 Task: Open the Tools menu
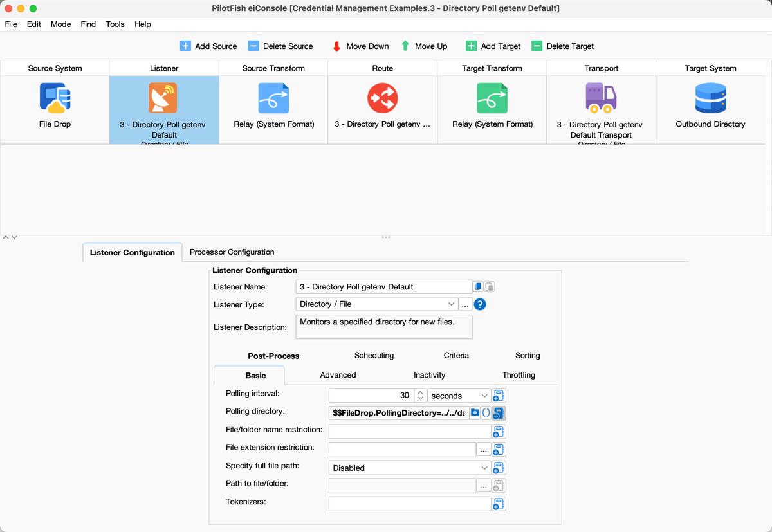115,24
